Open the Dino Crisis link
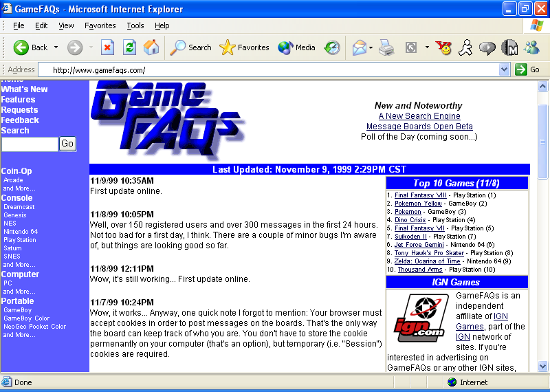Viewport: 550px width, 392px height. point(410,220)
